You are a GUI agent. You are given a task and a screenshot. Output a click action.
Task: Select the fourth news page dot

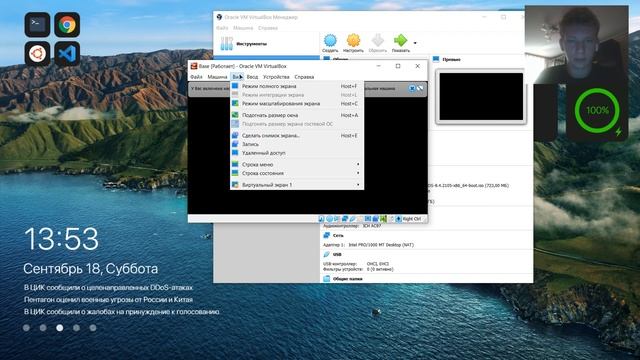pos(76,328)
